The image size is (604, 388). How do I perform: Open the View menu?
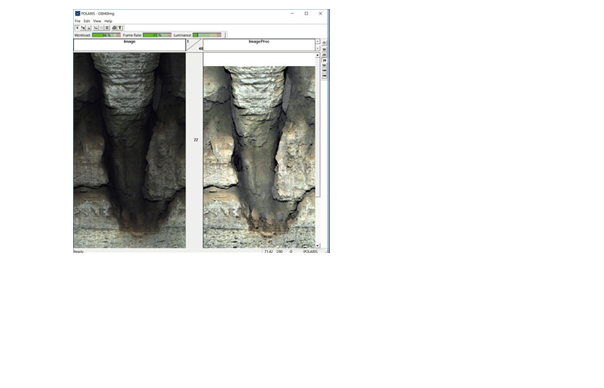(97, 21)
